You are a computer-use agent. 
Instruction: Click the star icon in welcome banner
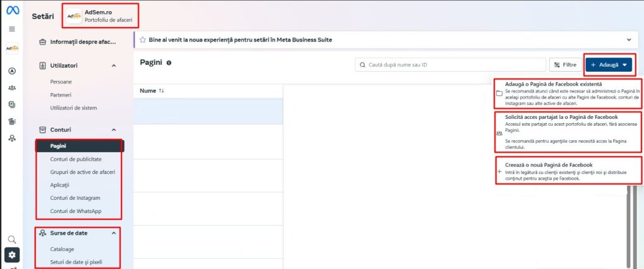click(x=143, y=40)
